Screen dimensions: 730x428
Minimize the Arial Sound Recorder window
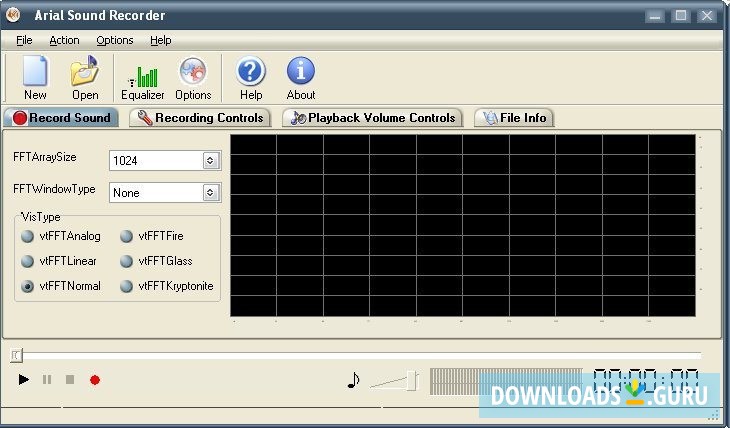click(x=655, y=16)
